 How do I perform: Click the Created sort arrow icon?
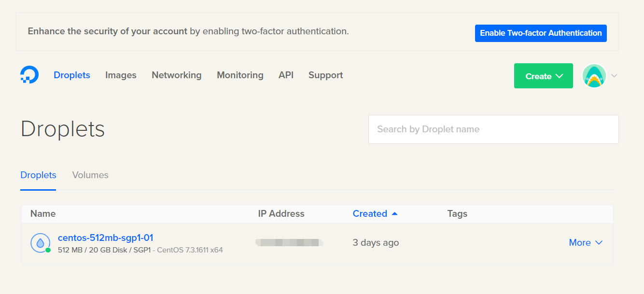(x=394, y=213)
